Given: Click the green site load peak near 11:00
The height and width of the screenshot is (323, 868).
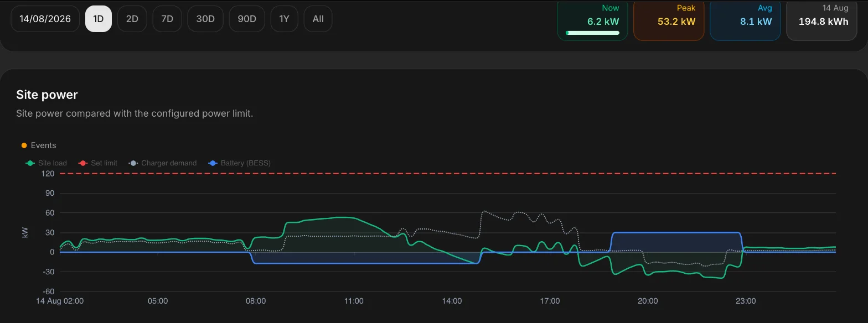Looking at the screenshot, I should coord(344,217).
